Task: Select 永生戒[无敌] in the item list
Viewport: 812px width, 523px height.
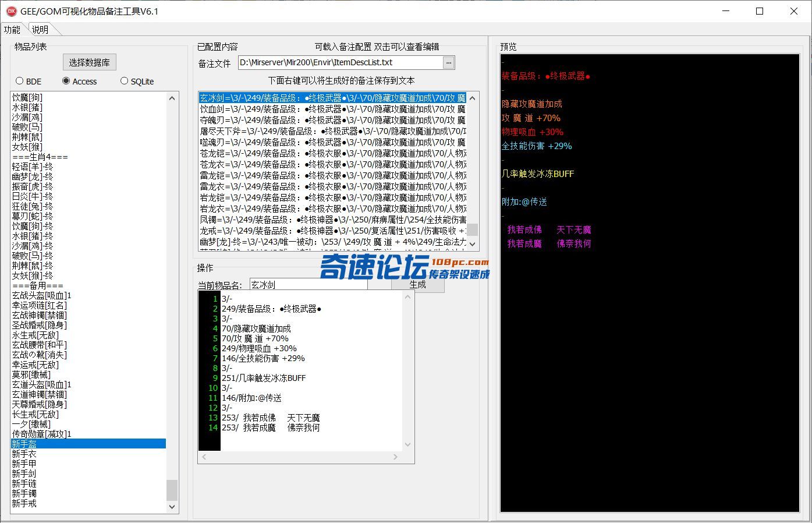Action: 88,335
